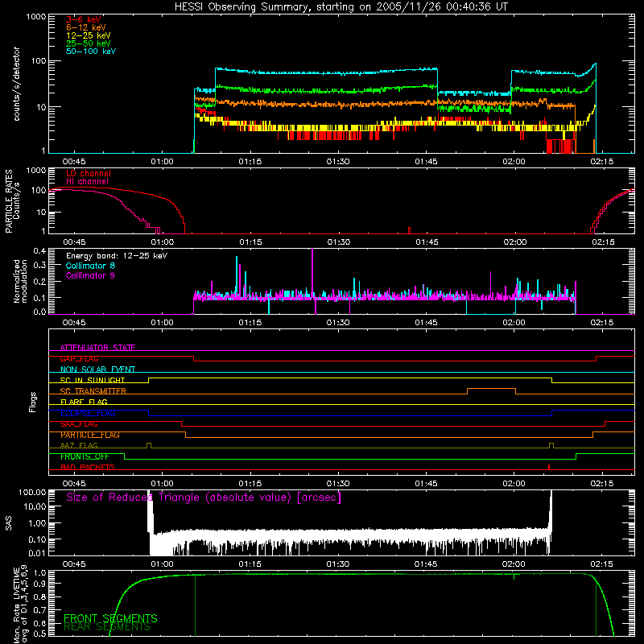The height and width of the screenshot is (644, 644).
Task: Click the FLARE_FLAG label
Action: [x=84, y=402]
